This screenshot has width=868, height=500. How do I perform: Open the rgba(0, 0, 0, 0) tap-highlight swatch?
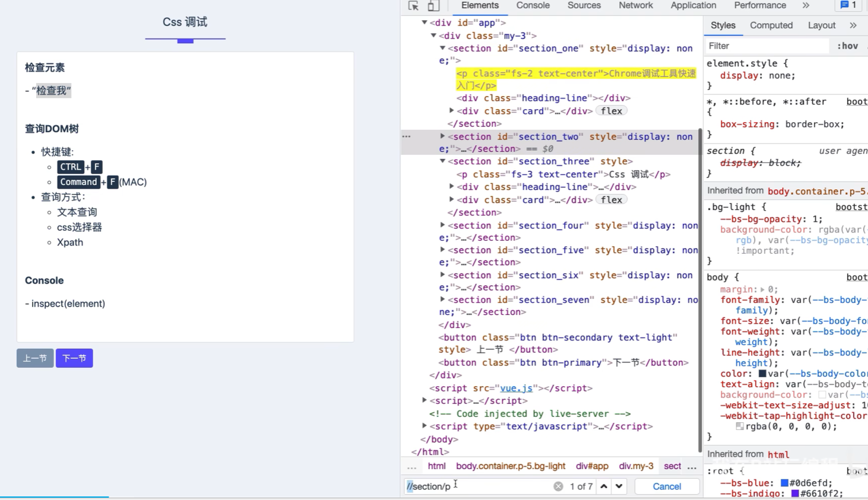tap(740, 426)
